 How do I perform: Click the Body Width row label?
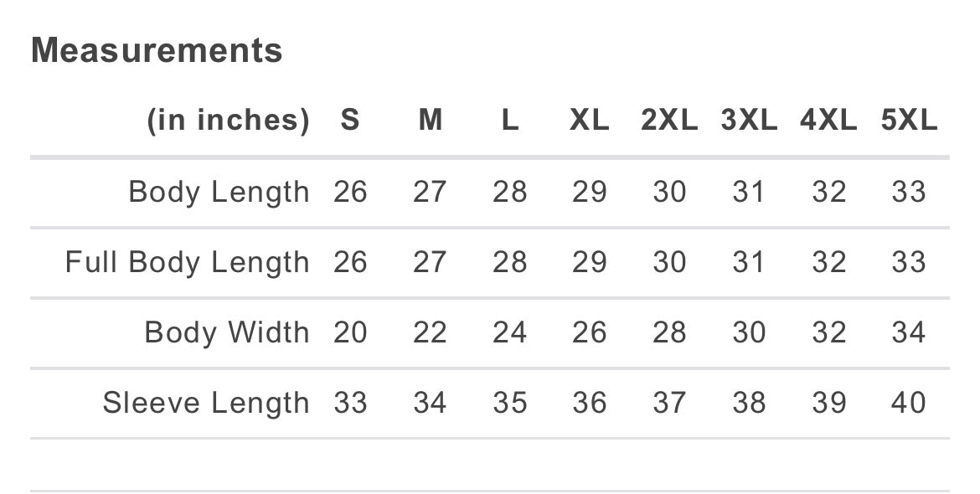tap(226, 332)
